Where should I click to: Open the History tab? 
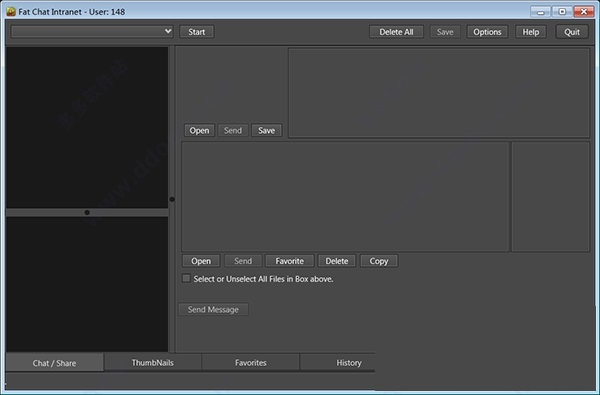click(x=337, y=362)
